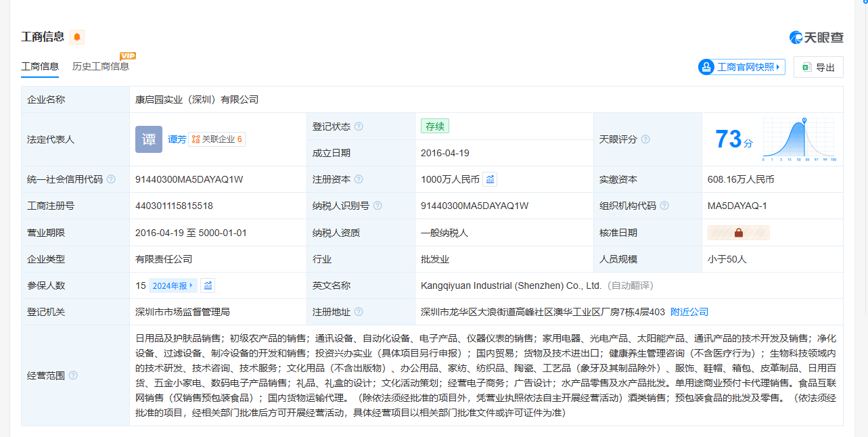The image size is (868, 437).
Task: Click help icon next to 纳税人识别号
Action: click(x=378, y=206)
